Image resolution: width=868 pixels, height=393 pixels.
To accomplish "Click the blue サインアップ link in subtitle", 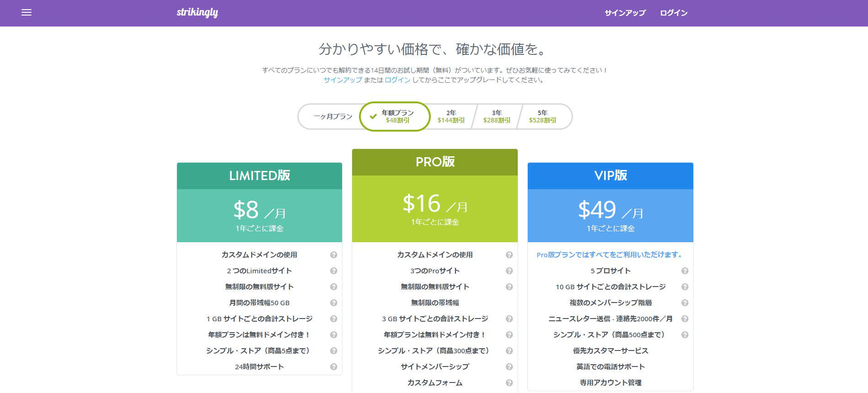I will tap(343, 80).
